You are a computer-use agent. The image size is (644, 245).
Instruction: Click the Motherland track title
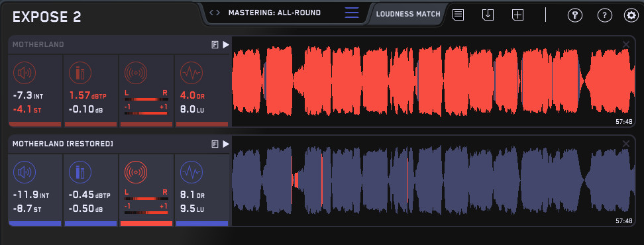(x=38, y=45)
